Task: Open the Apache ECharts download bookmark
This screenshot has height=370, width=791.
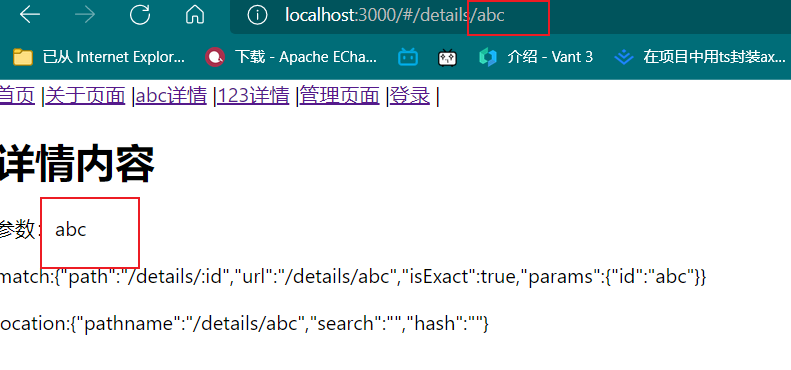Action: point(291,57)
